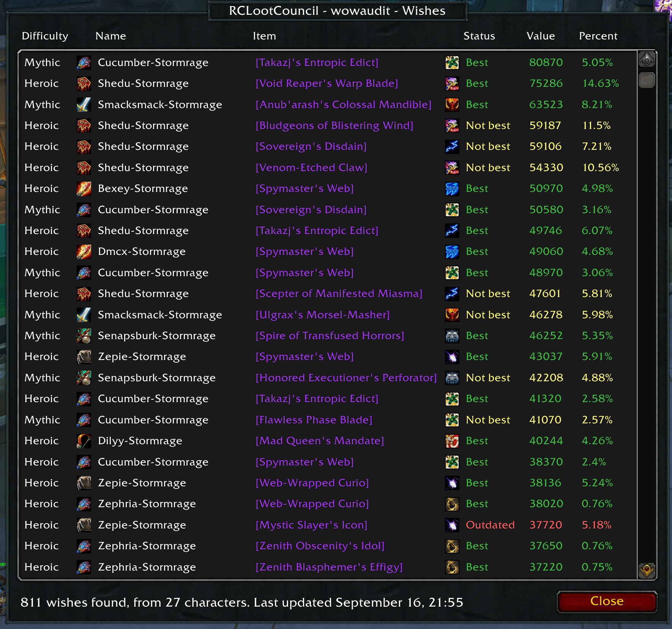Open the [Void Reaper's Warp Blade] item link
The image size is (672, 629).
coord(327,83)
